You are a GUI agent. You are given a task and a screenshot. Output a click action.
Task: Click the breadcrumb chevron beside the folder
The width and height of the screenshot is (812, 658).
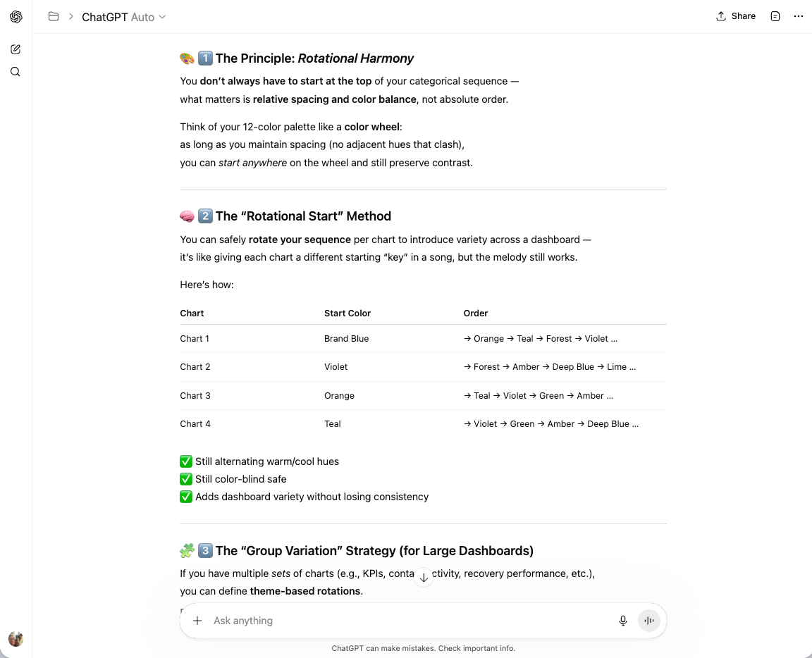71,16
